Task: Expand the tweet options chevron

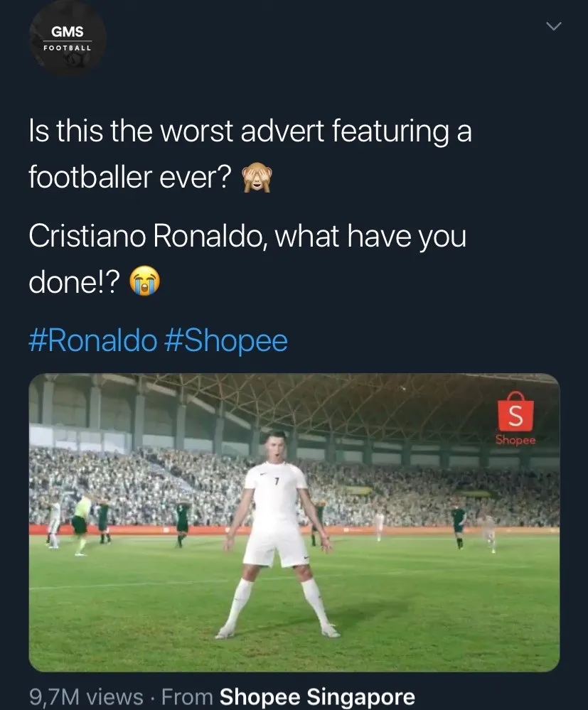Action: 552,26
